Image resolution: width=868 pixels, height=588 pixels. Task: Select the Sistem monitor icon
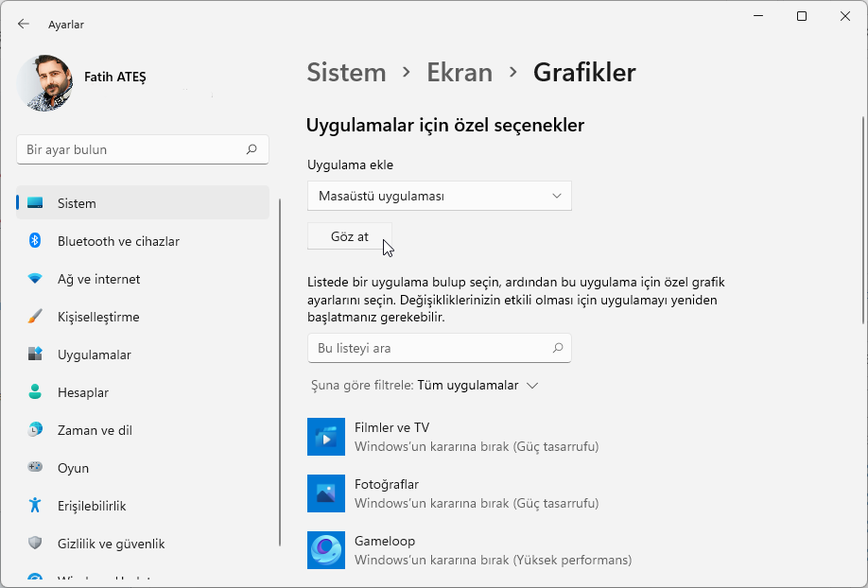tap(35, 203)
